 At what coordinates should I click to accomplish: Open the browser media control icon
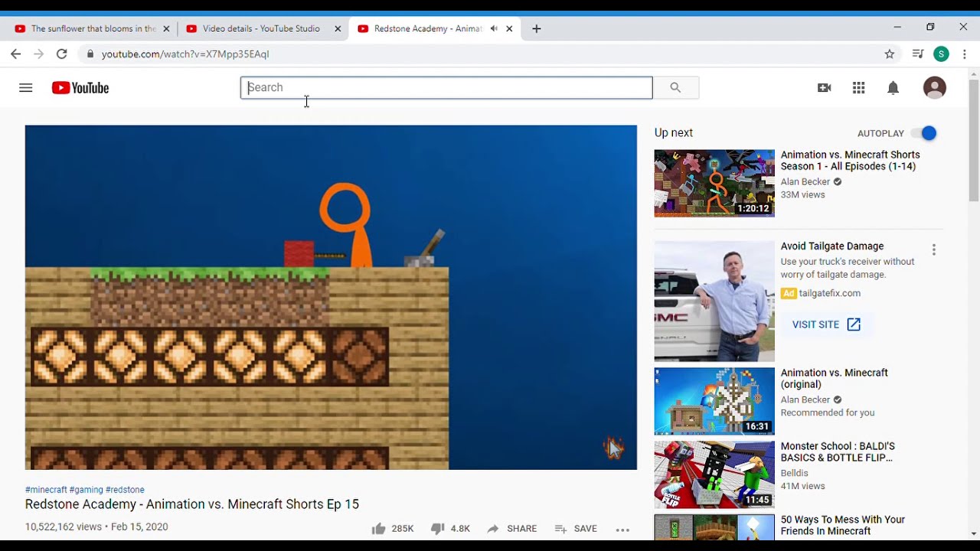pyautogui.click(x=917, y=54)
